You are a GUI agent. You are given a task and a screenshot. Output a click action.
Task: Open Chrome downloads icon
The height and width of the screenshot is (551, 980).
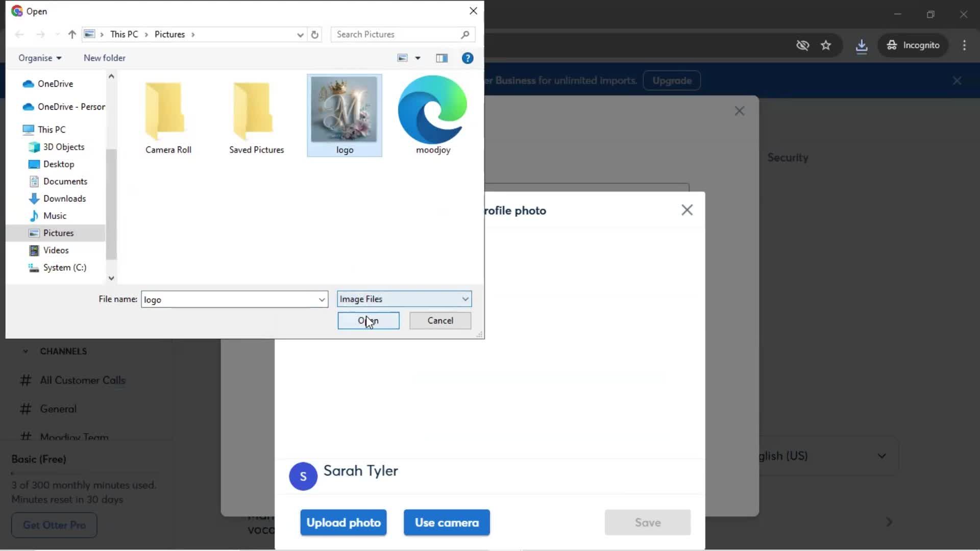[862, 45]
